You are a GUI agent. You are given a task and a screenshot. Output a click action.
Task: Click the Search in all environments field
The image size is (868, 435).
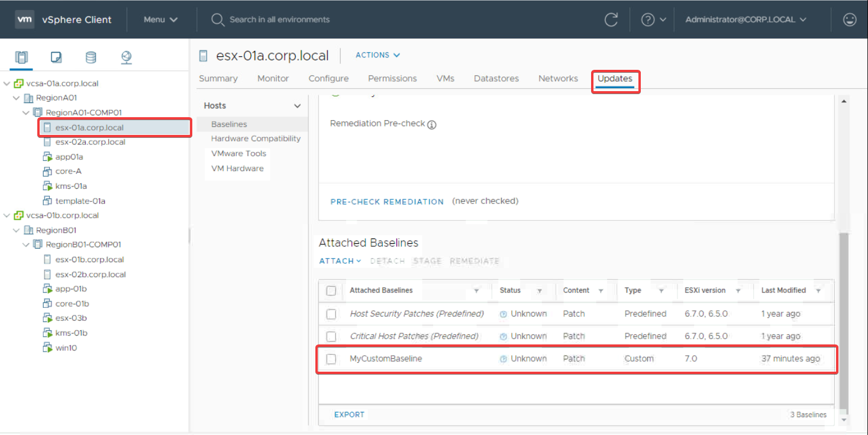tap(280, 20)
